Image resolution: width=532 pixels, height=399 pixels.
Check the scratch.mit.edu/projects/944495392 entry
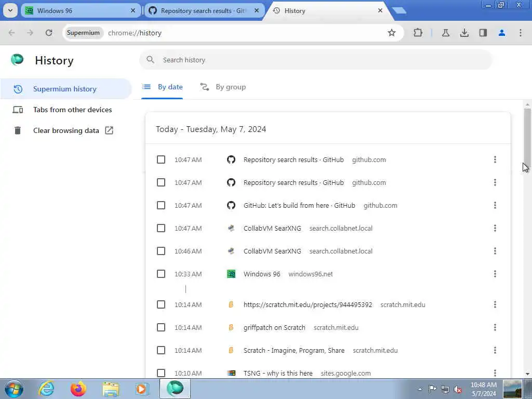coord(161,304)
